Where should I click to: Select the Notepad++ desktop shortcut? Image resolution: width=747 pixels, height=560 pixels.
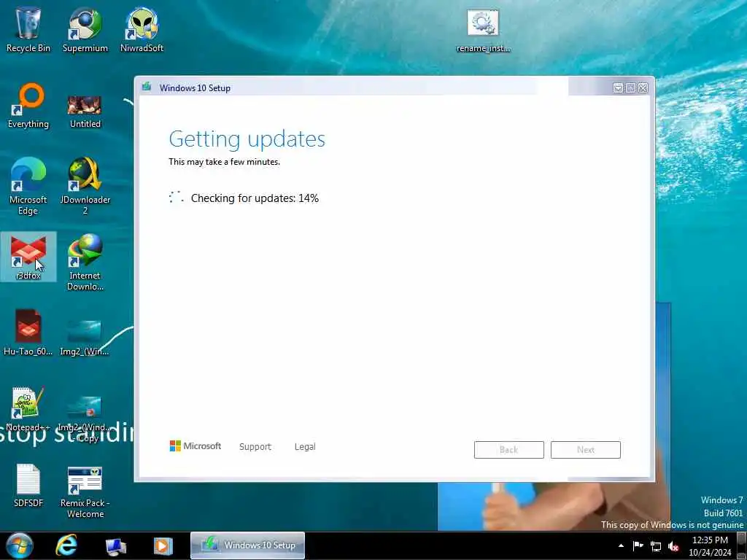[x=28, y=408]
